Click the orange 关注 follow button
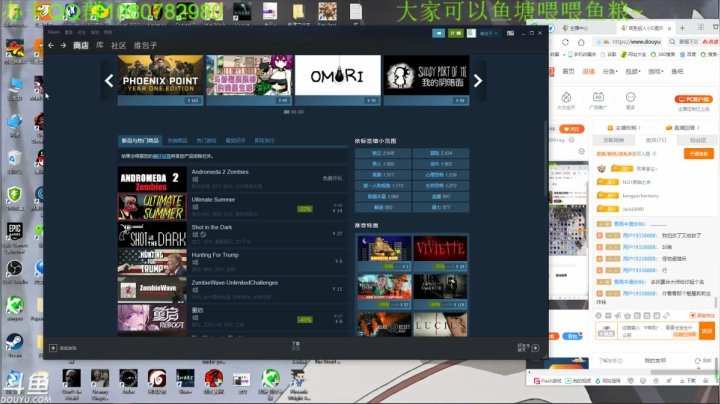 [x=571, y=129]
